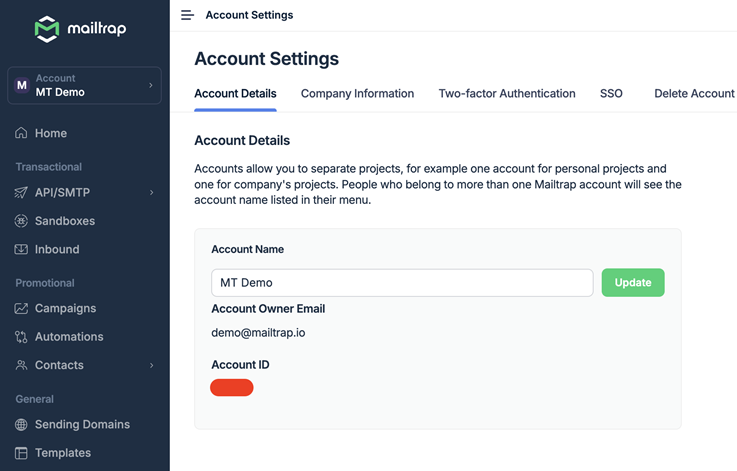The image size is (737, 471).
Task: Click the Templates icon in sidebar
Action: 21,453
